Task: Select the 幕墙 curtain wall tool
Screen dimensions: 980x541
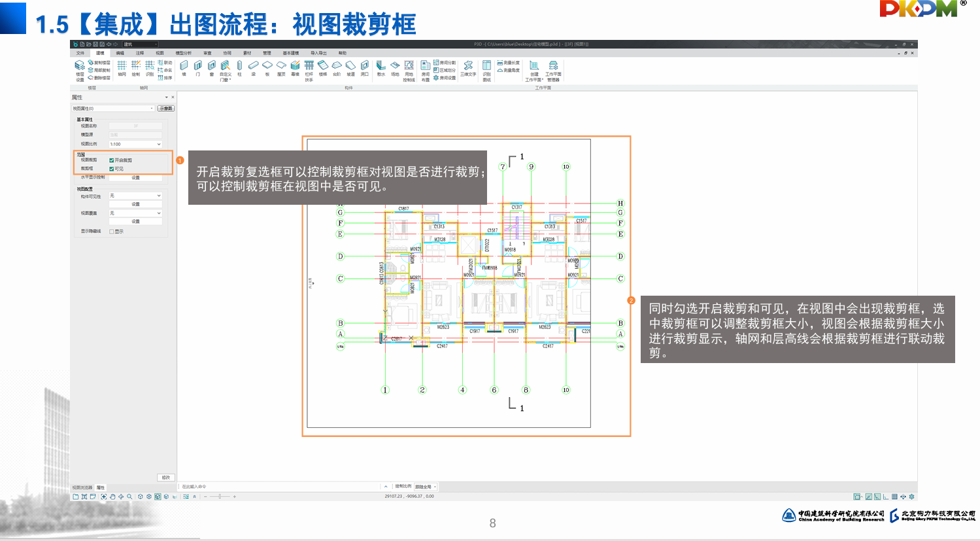Action: [295, 67]
